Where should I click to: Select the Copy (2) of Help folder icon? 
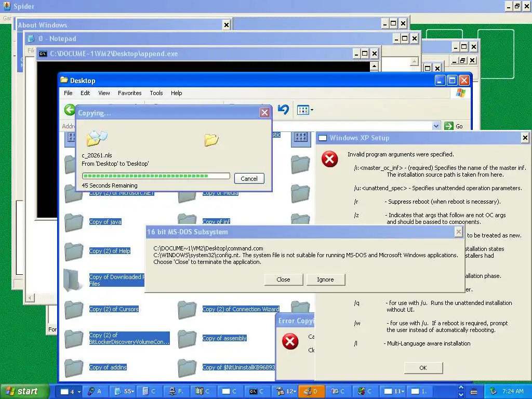point(74,251)
